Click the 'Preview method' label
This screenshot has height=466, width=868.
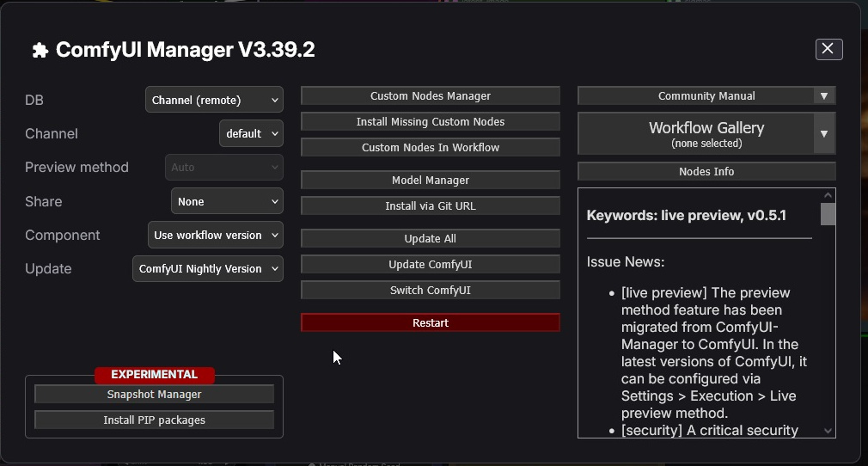pyautogui.click(x=76, y=168)
